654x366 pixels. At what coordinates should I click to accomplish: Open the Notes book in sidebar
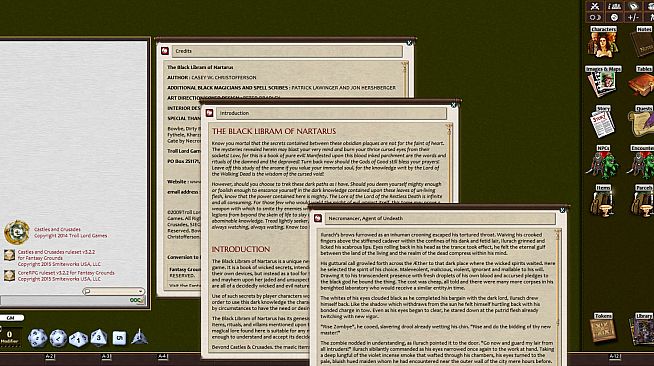point(642,43)
